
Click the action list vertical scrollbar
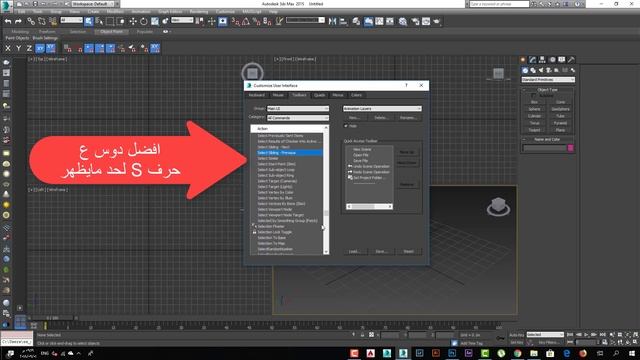[x=326, y=190]
